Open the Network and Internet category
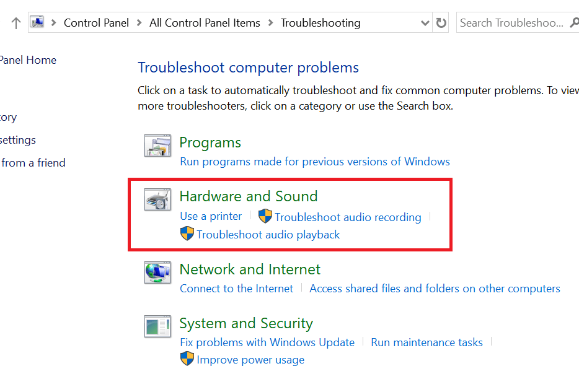The width and height of the screenshot is (579, 392). pos(250,269)
